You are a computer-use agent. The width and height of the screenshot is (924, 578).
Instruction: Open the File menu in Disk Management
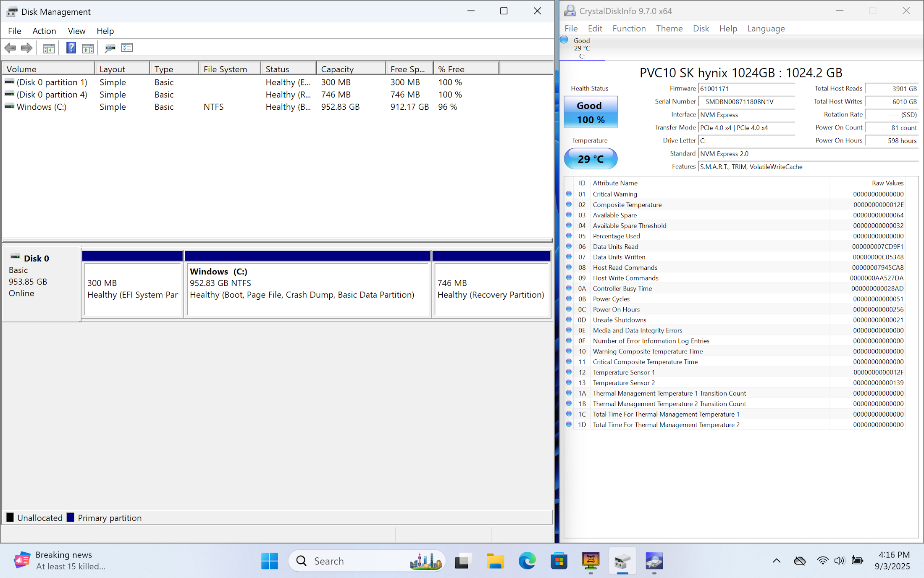14,31
